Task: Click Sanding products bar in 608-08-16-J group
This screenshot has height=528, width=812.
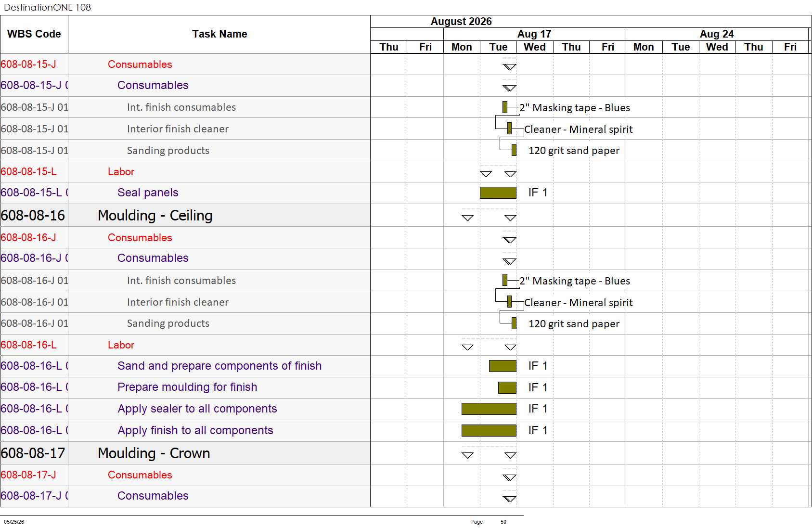Action: [x=514, y=323]
